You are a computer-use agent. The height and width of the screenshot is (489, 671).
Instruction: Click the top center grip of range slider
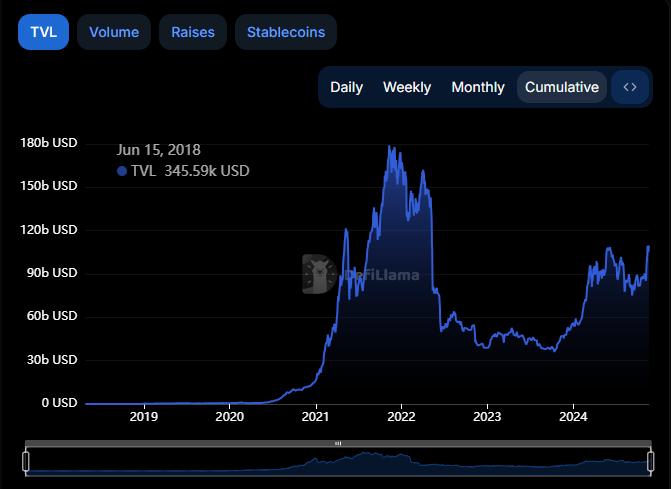click(338, 443)
